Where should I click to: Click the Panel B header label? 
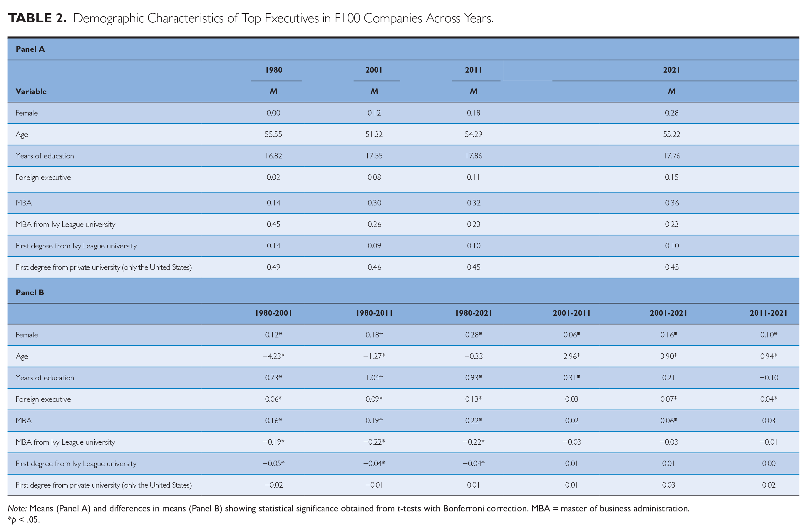pyautogui.click(x=30, y=292)
